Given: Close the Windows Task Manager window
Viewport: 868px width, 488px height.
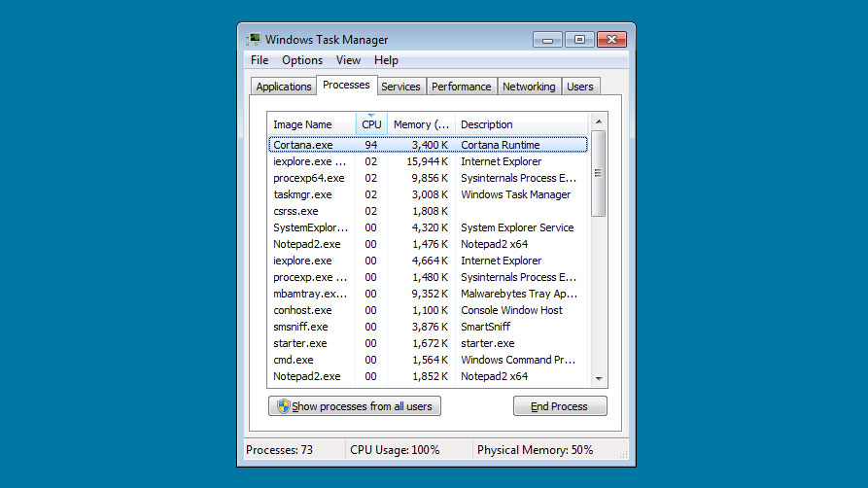Looking at the screenshot, I should coord(611,39).
